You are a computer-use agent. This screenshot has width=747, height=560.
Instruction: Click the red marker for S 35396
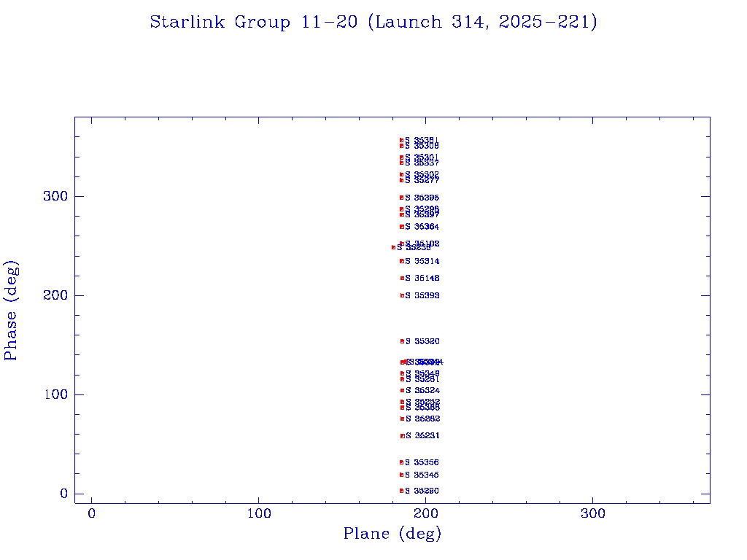401,198
